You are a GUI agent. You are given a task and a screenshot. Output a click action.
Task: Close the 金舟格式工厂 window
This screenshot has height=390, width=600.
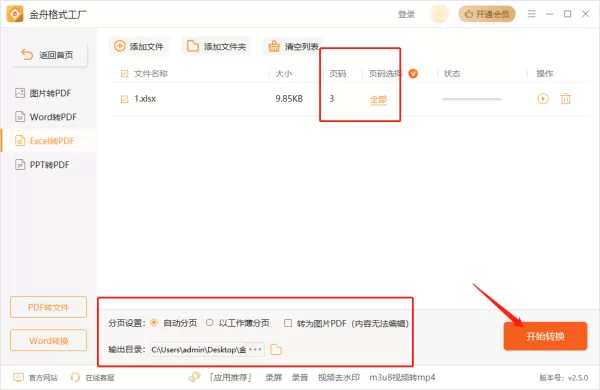click(x=585, y=14)
